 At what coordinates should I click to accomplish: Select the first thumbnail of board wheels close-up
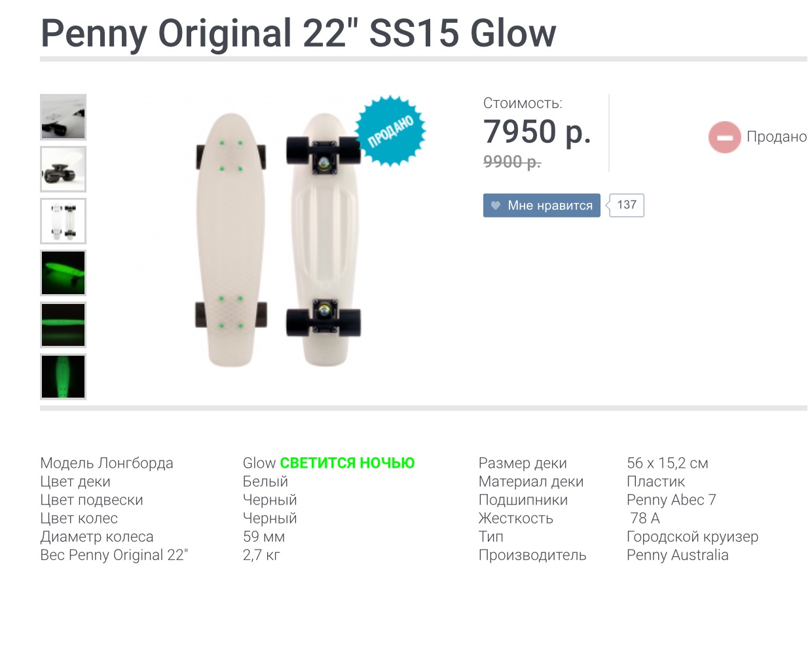point(63,117)
